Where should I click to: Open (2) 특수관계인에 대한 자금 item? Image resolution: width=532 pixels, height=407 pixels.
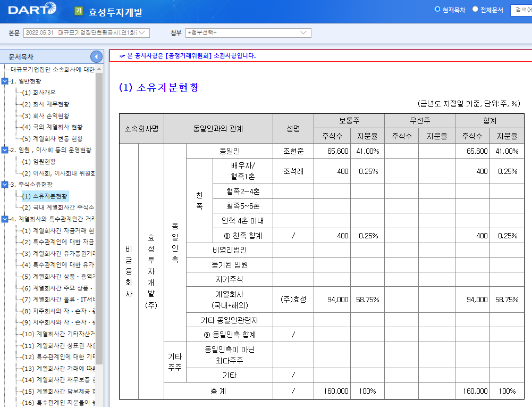click(x=58, y=242)
